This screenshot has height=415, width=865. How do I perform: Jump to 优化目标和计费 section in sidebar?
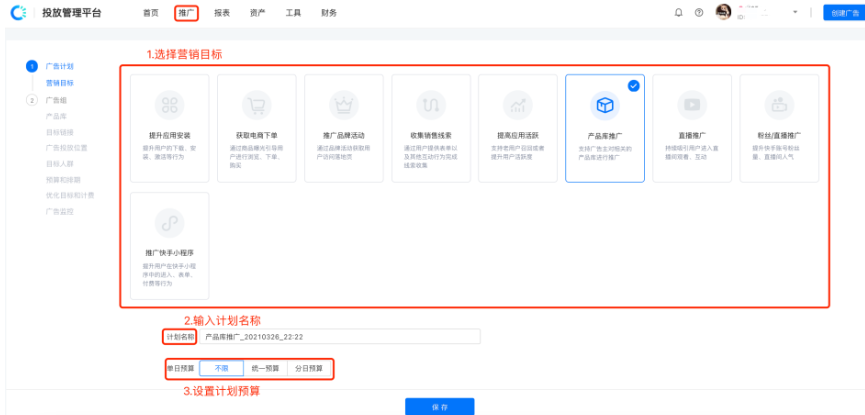(x=70, y=195)
